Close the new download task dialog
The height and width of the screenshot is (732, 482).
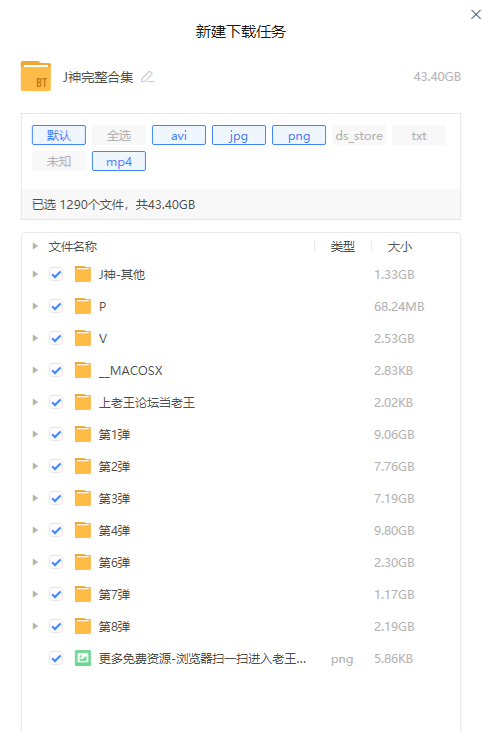click(x=475, y=14)
